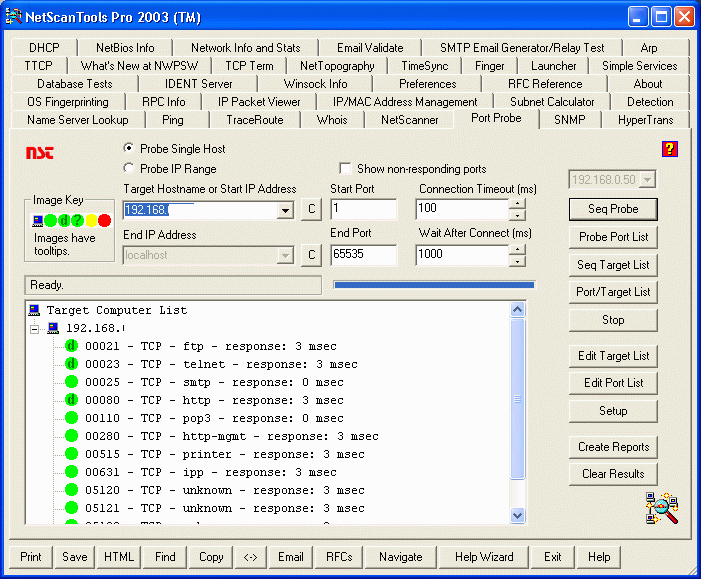This screenshot has height=579, width=701.
Task: Click the magnifier network icon near Clear Results
Action: [662, 507]
